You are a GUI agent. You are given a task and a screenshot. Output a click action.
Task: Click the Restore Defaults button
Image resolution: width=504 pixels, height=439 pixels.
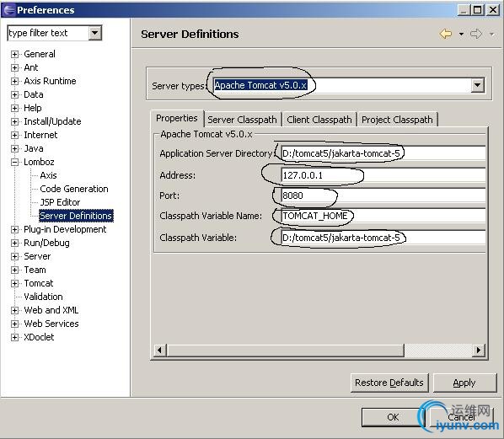click(x=389, y=383)
